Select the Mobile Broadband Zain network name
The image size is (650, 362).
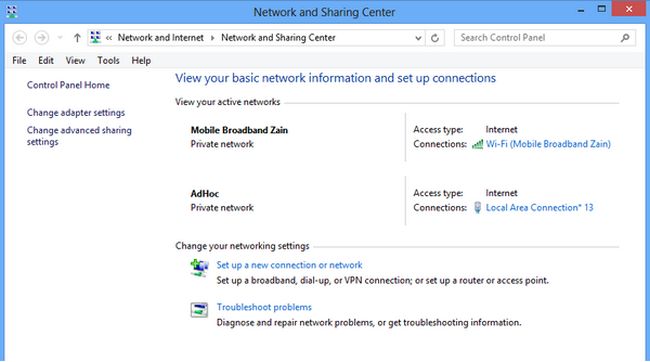coord(239,130)
